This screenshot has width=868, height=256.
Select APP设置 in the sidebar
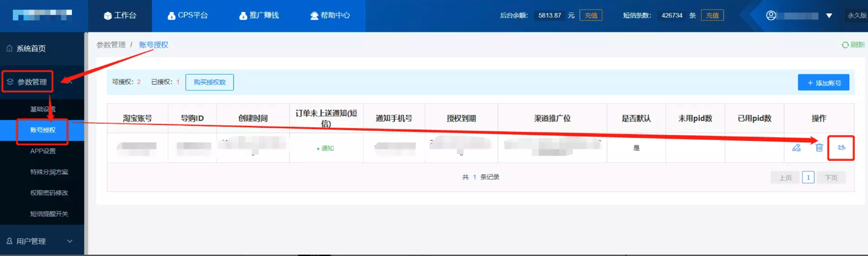(43, 151)
